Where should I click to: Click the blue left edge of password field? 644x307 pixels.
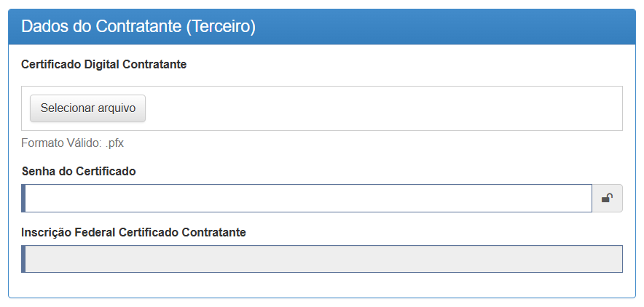point(24,198)
